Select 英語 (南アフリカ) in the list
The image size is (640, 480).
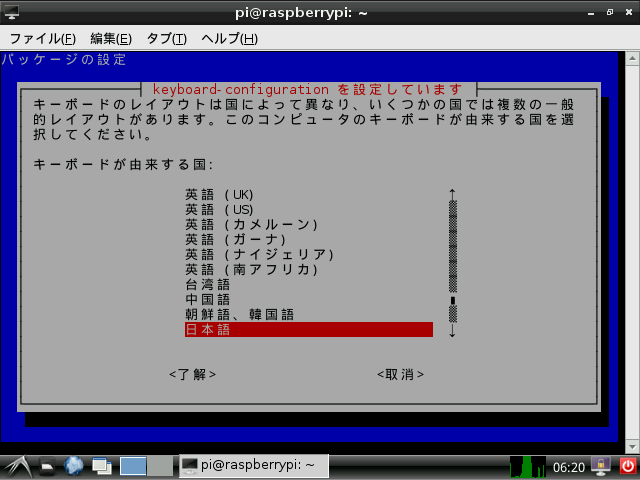coord(251,270)
